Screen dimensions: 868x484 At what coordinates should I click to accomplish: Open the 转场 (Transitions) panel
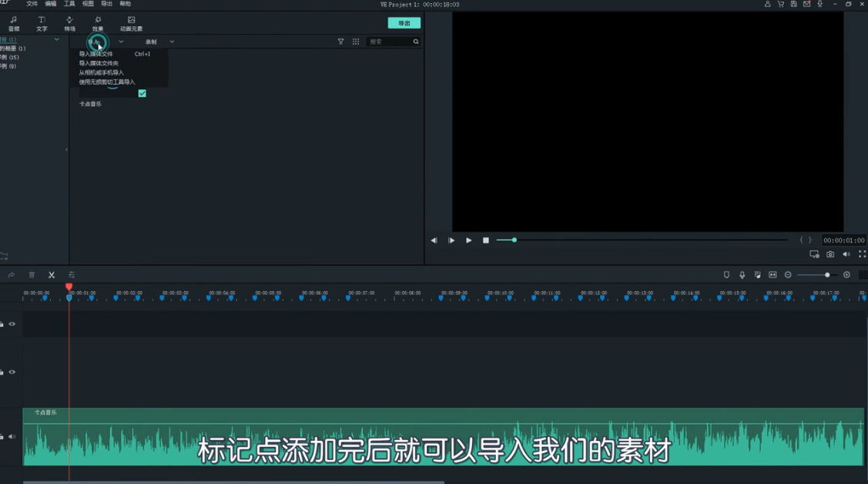click(69, 22)
